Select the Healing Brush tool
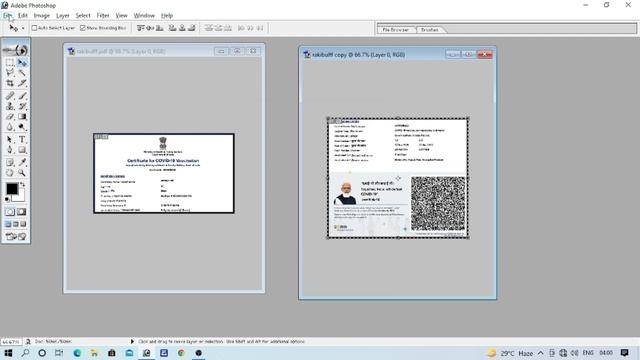This screenshot has width=640, height=360. 10,96
